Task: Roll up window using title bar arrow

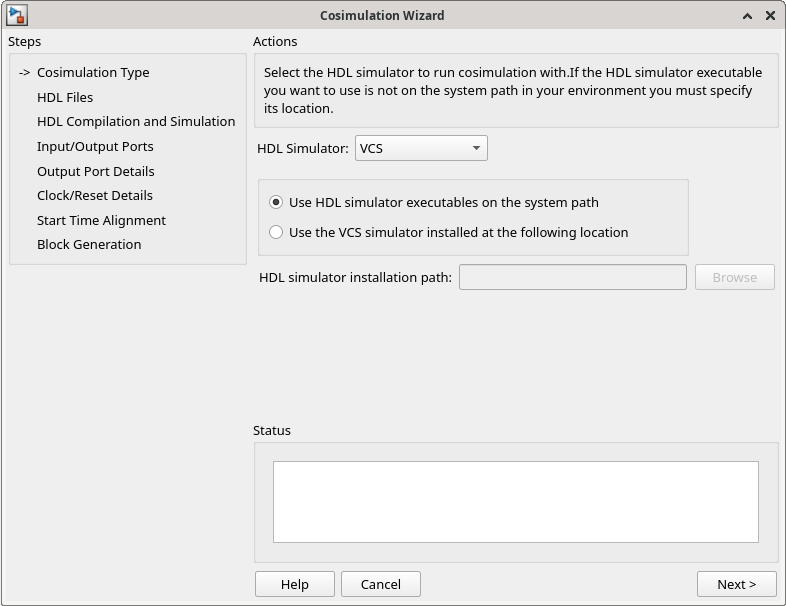Action: (x=748, y=16)
